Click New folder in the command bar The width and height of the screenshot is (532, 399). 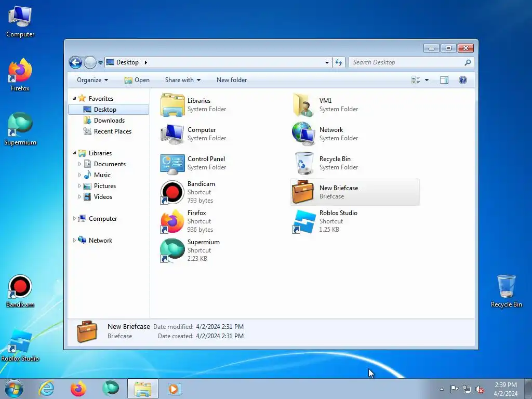[232, 80]
